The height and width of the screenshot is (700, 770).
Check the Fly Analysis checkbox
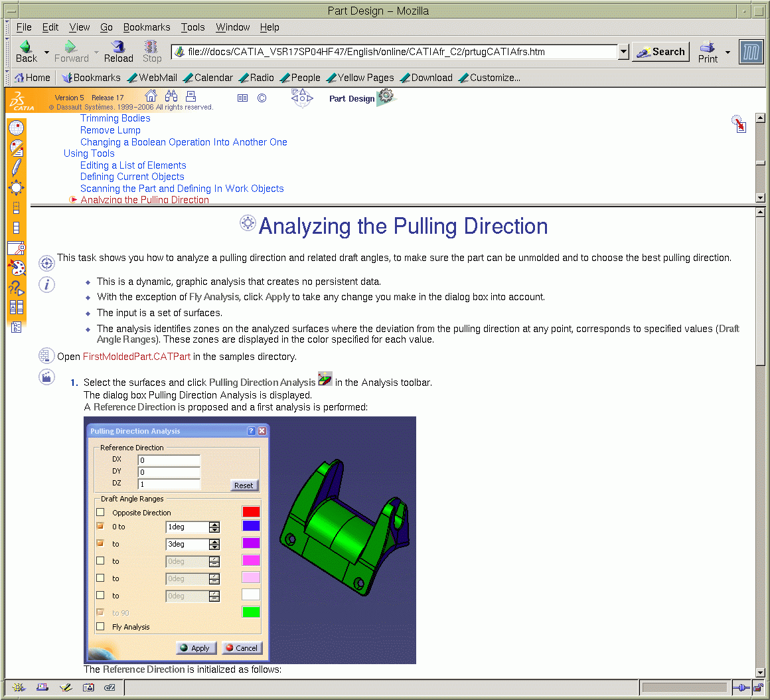click(x=101, y=626)
